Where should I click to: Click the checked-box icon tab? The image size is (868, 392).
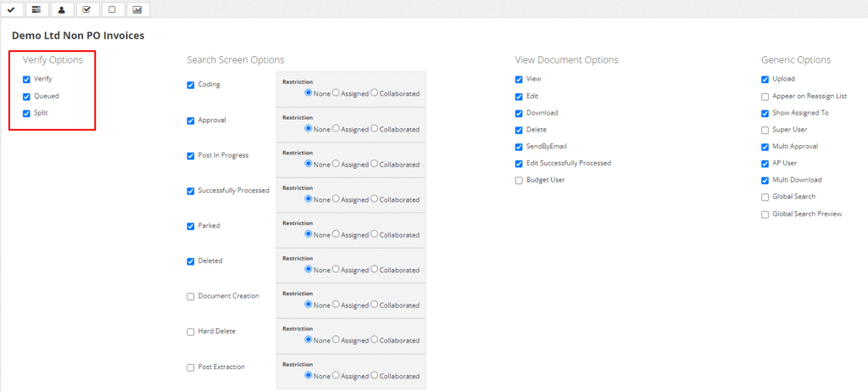coord(87,10)
